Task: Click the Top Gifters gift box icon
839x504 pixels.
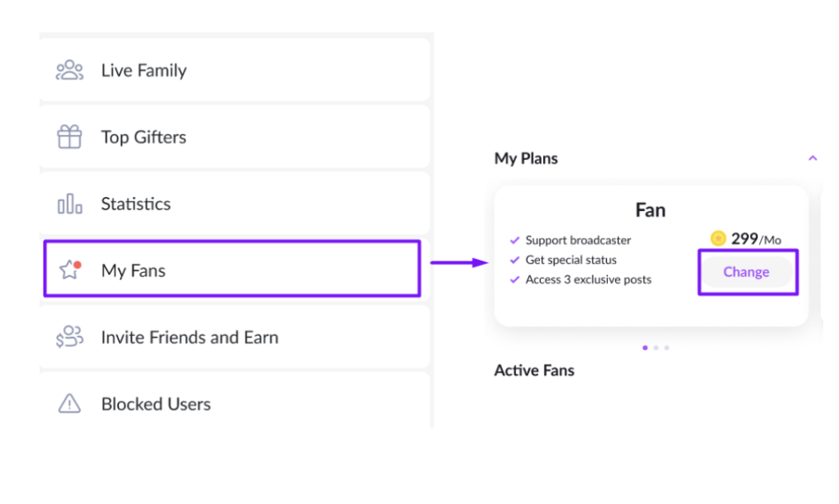Action: coord(69,137)
